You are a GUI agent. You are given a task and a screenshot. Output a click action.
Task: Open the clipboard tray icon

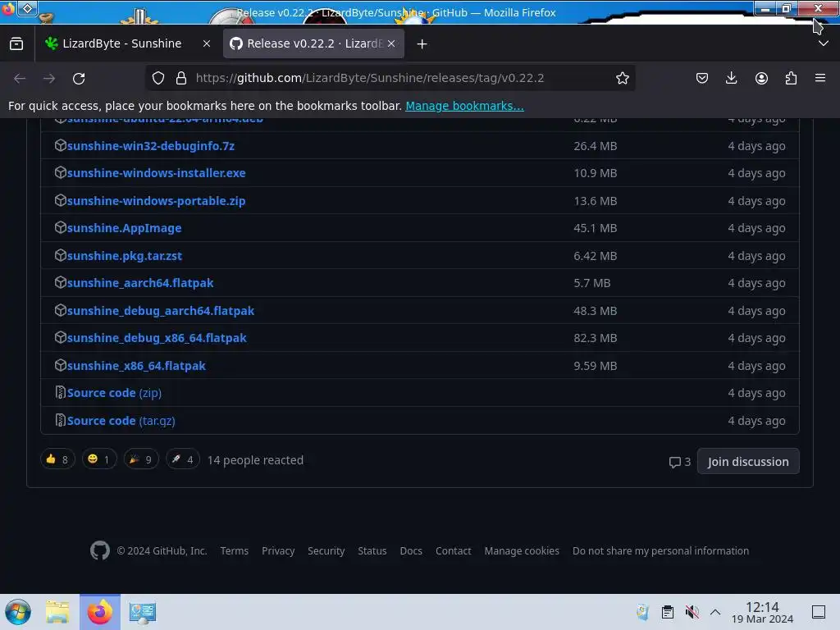pos(668,612)
